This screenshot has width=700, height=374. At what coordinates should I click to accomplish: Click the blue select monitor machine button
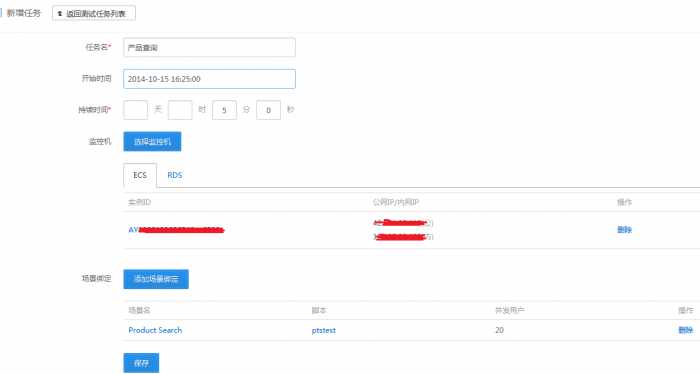tap(152, 141)
